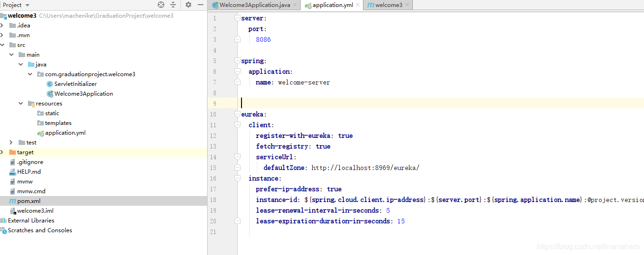Image resolution: width=644 pixels, height=255 pixels.
Task: Click port value 8086 in editor
Action: pos(263,39)
